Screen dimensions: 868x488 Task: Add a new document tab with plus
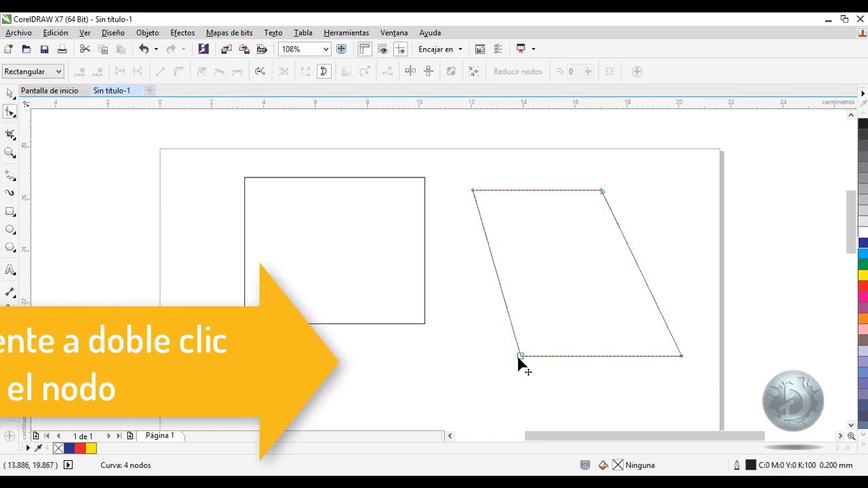(x=150, y=90)
